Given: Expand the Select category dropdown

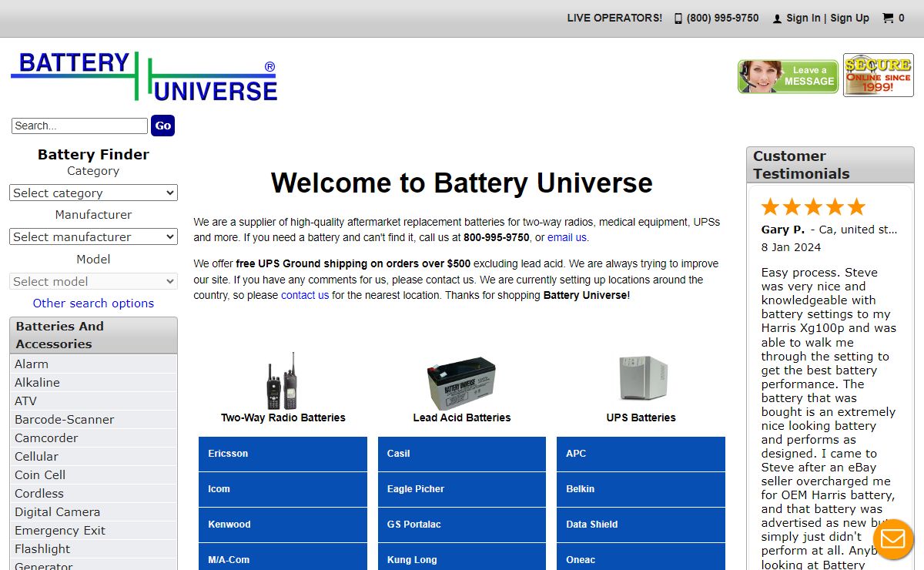Looking at the screenshot, I should click(93, 193).
